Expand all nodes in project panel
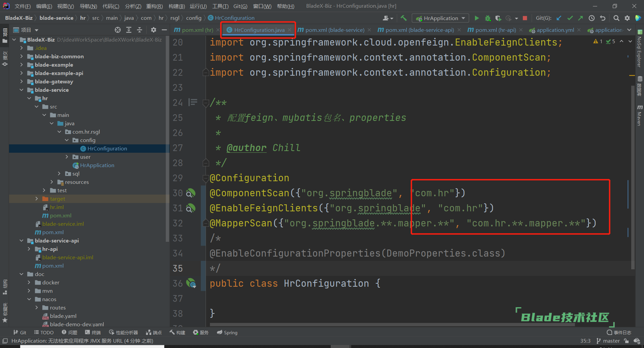Viewport: 644px width, 348px height. point(129,30)
